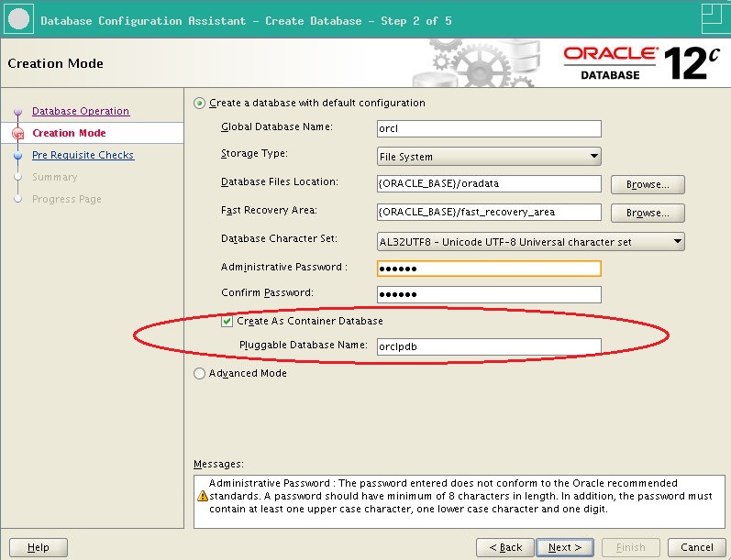Go to Pre Requisite Checks step
731x560 pixels.
point(83,155)
